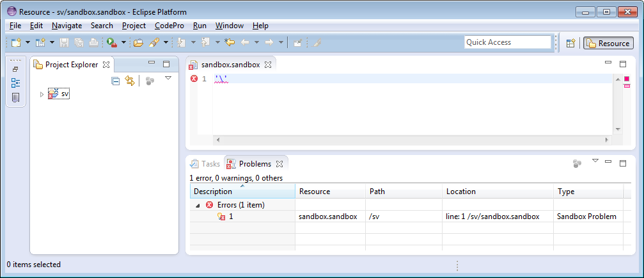
Task: Switch to the Resource perspective
Action: pos(609,43)
